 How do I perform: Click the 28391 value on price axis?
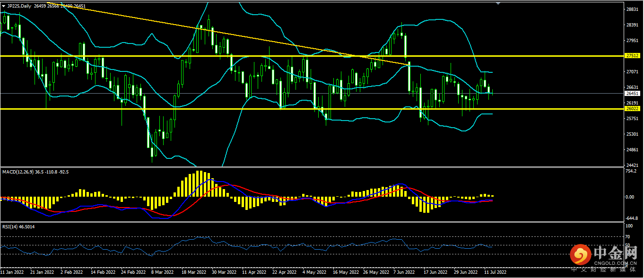[632, 25]
